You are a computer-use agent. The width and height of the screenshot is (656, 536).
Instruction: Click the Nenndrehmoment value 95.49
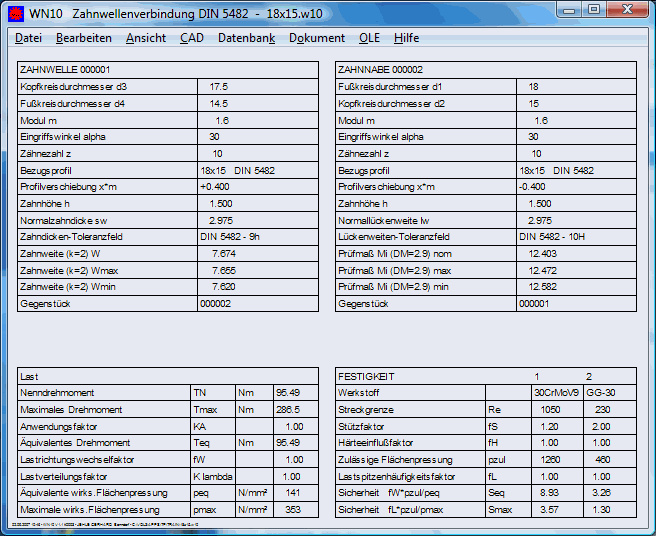click(287, 393)
